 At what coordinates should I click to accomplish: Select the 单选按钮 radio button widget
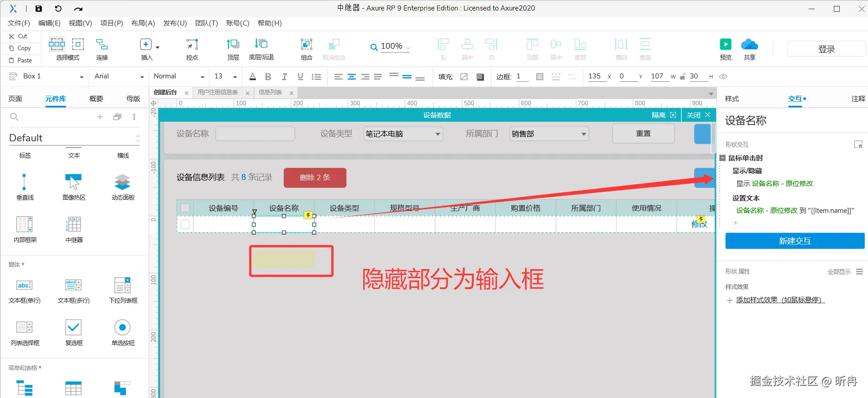[x=123, y=333]
